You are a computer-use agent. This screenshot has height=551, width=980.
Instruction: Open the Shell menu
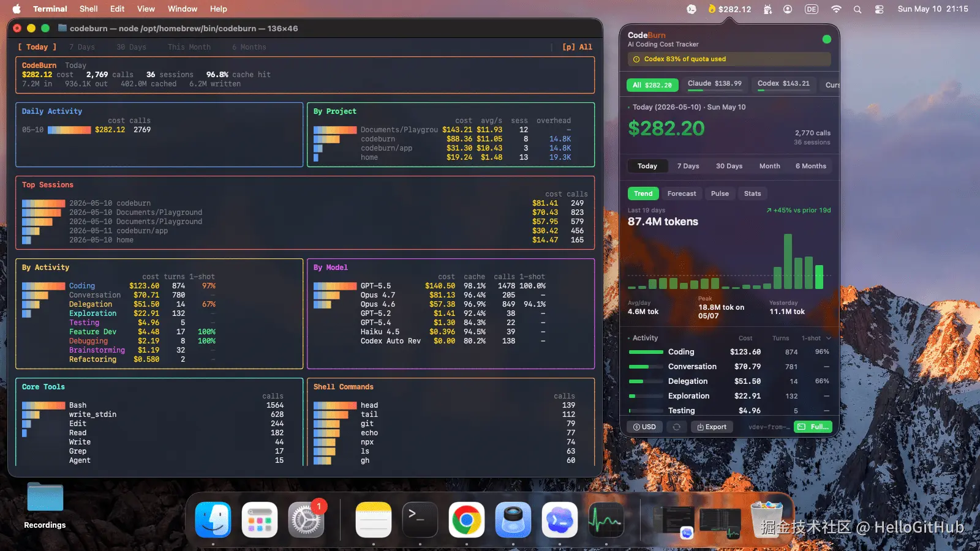[x=88, y=9]
